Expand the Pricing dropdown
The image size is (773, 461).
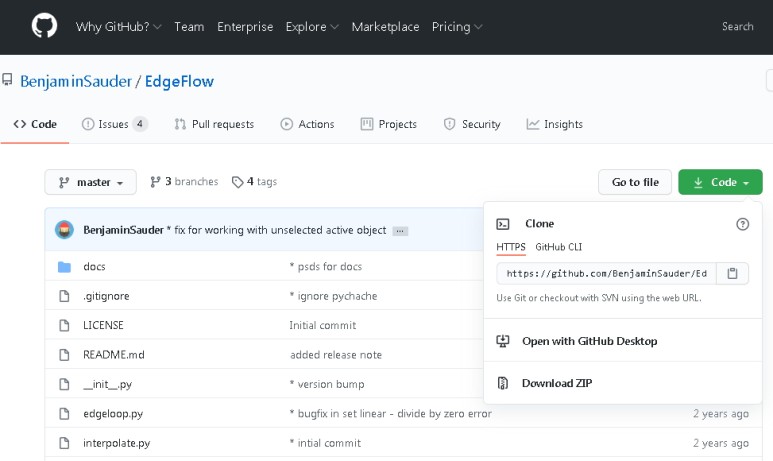457,27
